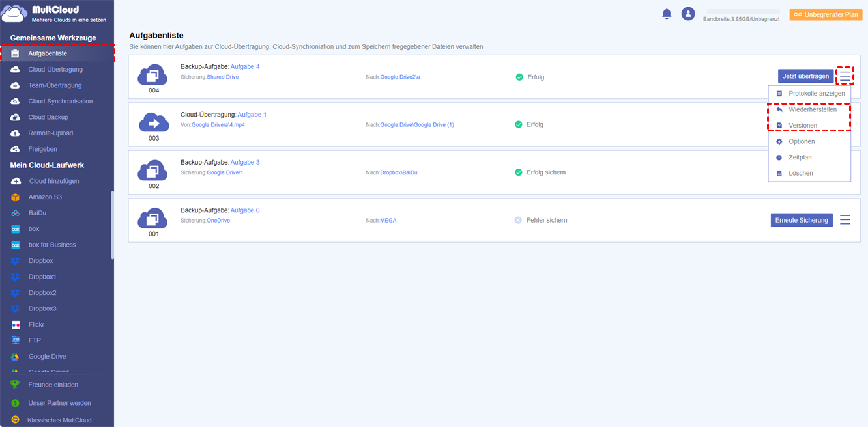868x427 pixels.
Task: Click the Amazon S3 cloud icon
Action: click(16, 197)
